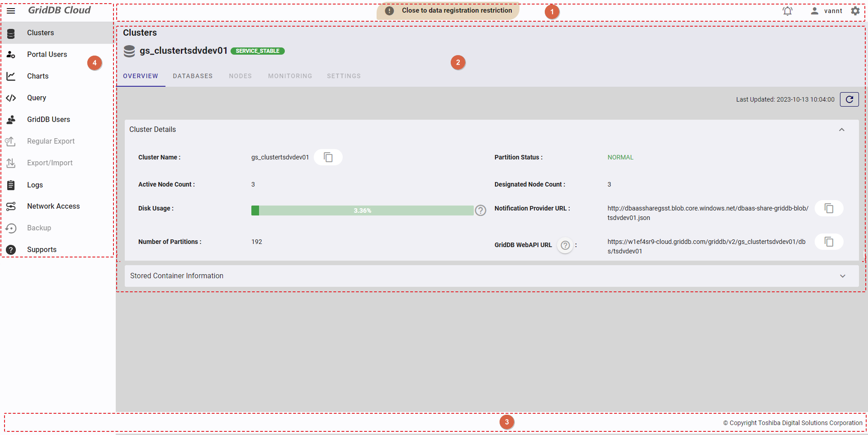This screenshot has width=868, height=435.
Task: Refresh the cluster overview data
Action: (x=849, y=99)
